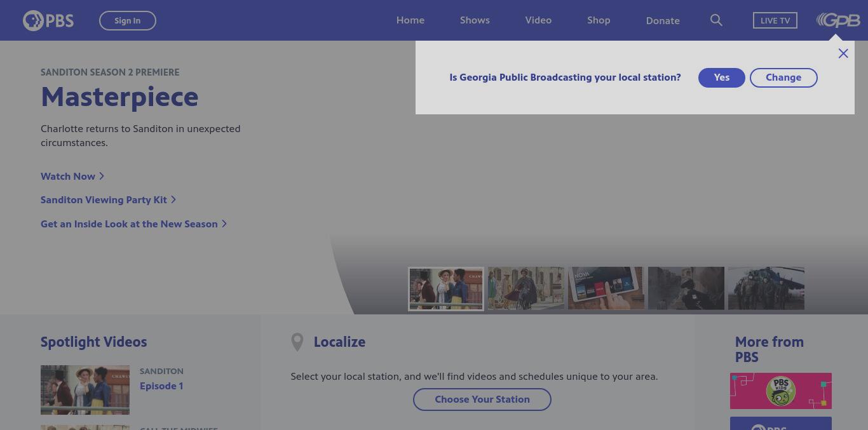Screen dimensions: 868x430
Task: Click Change to pick another station
Action: point(783,77)
